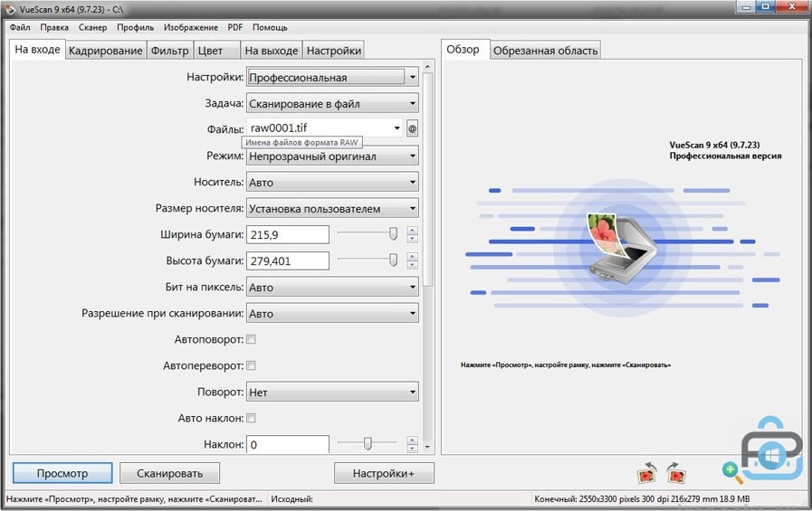The height and width of the screenshot is (511, 812).
Task: Open the Режим dropdown showing Непрозрачный оригинал
Action: point(332,156)
